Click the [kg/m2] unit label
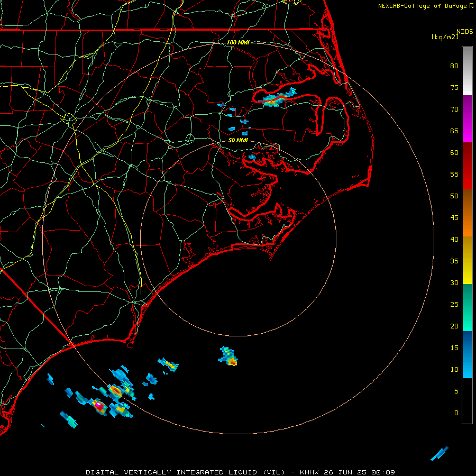 click(445, 37)
